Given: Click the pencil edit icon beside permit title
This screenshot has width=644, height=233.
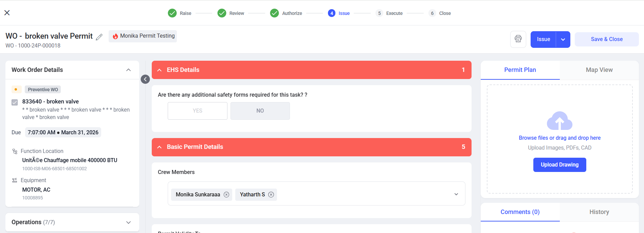Looking at the screenshot, I should click(99, 37).
